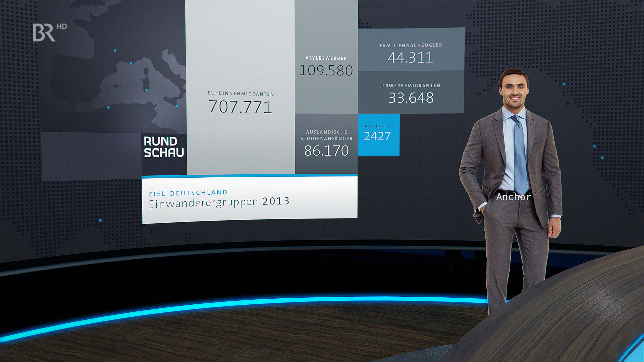Click the 'EU-BINNENMIGRANTEN' label
Image resolution: width=644 pixels, height=362 pixels.
[241, 94]
